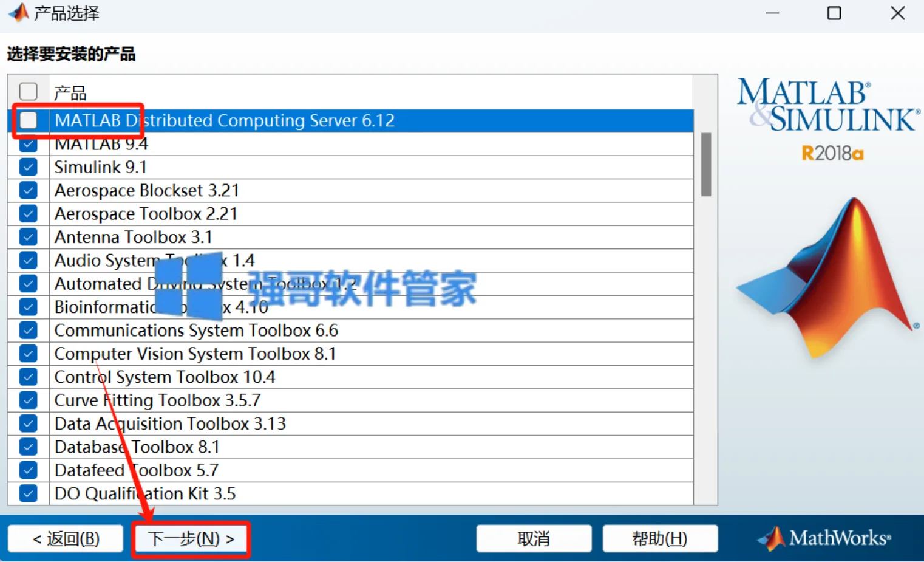Select the Database Toolbox 8.1 row text
The height and width of the screenshot is (562, 924).
pyautogui.click(x=137, y=447)
